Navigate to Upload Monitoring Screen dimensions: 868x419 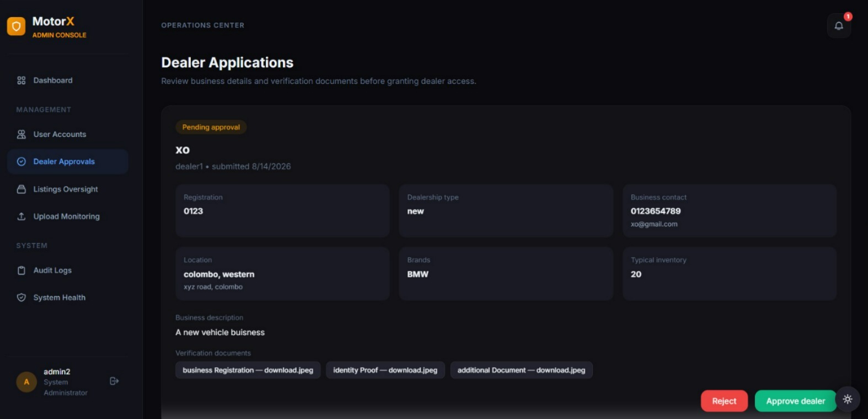(68, 216)
